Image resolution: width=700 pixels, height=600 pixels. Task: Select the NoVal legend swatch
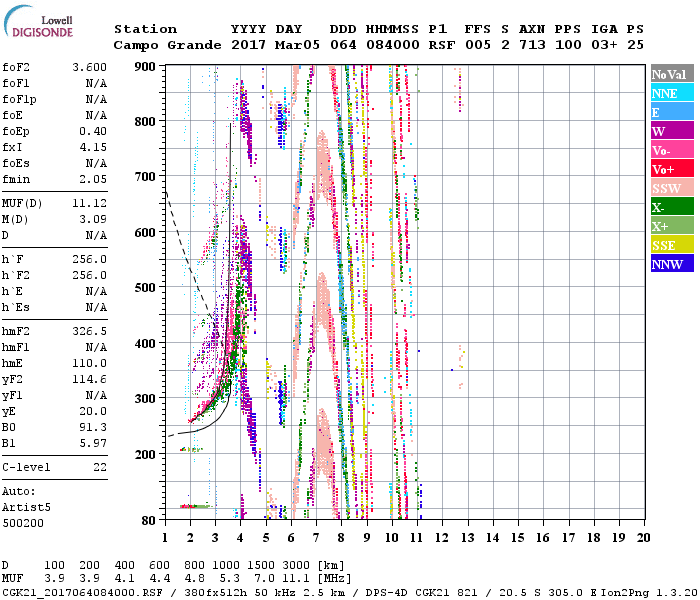(x=672, y=74)
